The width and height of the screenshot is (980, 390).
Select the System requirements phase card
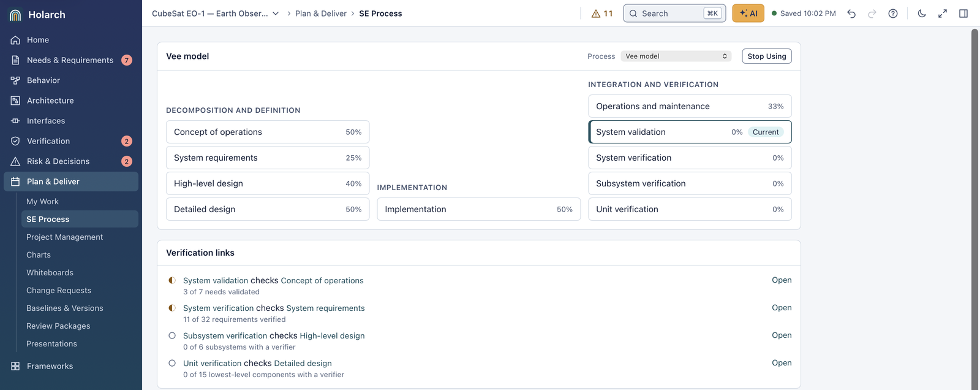tap(268, 158)
